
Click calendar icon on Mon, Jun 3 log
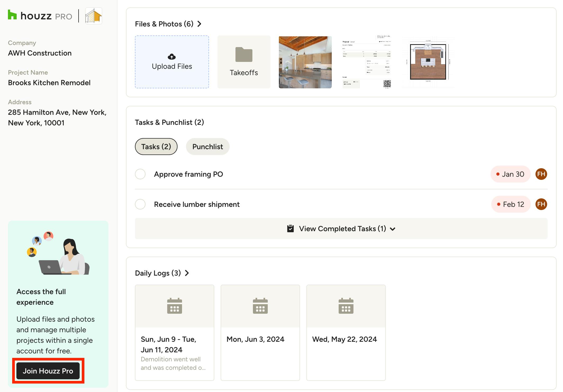coord(260,306)
